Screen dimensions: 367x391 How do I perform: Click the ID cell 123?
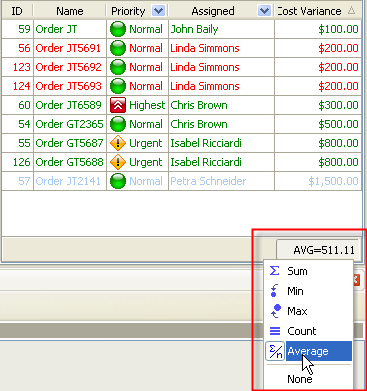(17, 67)
